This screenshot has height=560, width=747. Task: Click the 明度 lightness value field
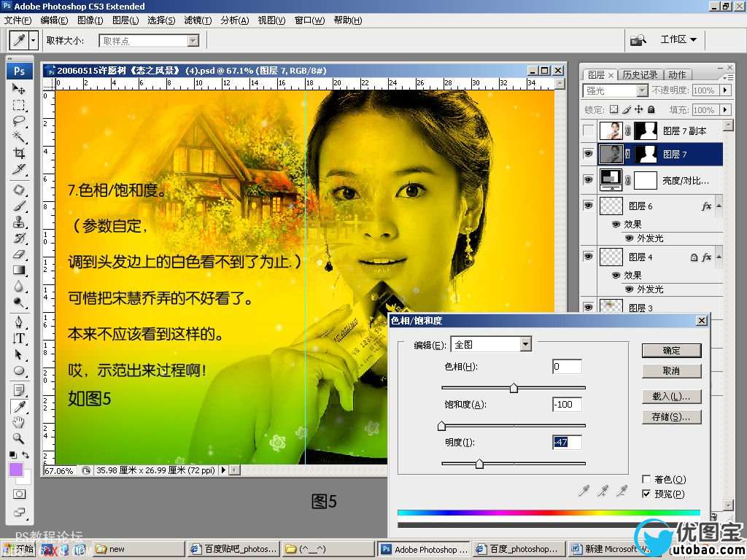click(567, 442)
